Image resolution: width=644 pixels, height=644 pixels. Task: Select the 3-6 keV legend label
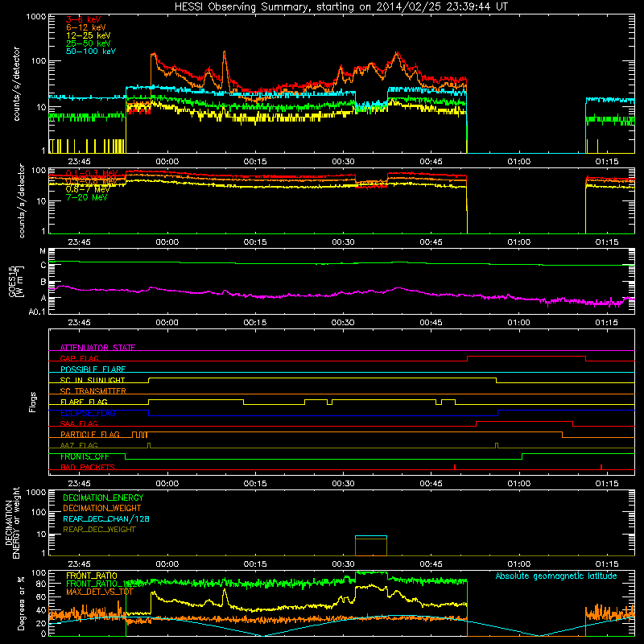(x=84, y=19)
